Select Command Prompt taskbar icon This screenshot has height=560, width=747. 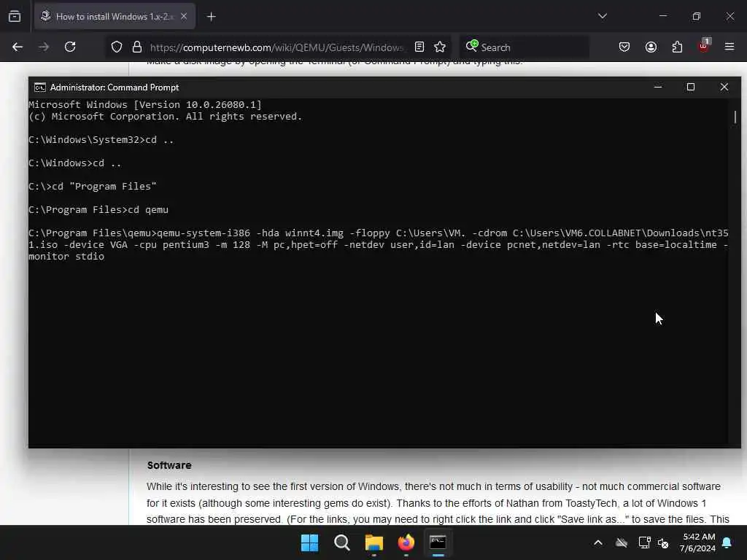(438, 542)
